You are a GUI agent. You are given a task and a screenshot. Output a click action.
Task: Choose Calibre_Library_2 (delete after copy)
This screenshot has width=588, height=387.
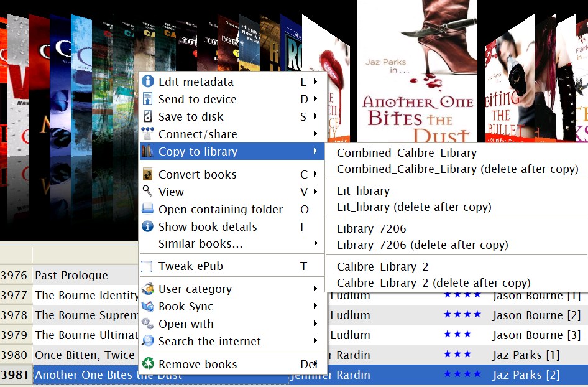(433, 282)
